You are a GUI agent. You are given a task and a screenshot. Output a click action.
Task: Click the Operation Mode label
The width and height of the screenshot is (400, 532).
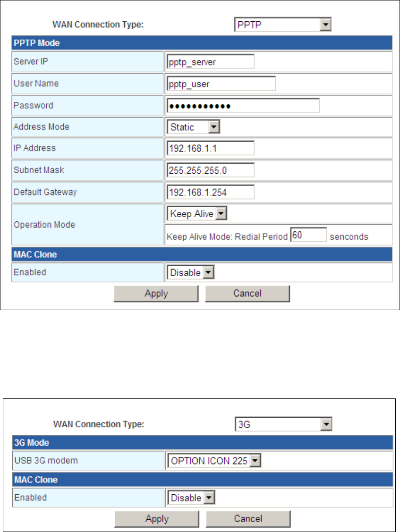click(x=44, y=225)
